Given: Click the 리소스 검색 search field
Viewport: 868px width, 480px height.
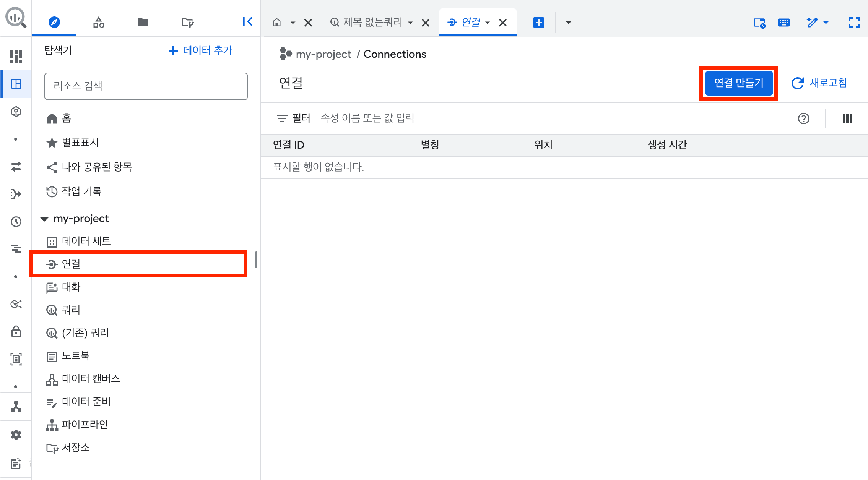Looking at the screenshot, I should click(145, 86).
